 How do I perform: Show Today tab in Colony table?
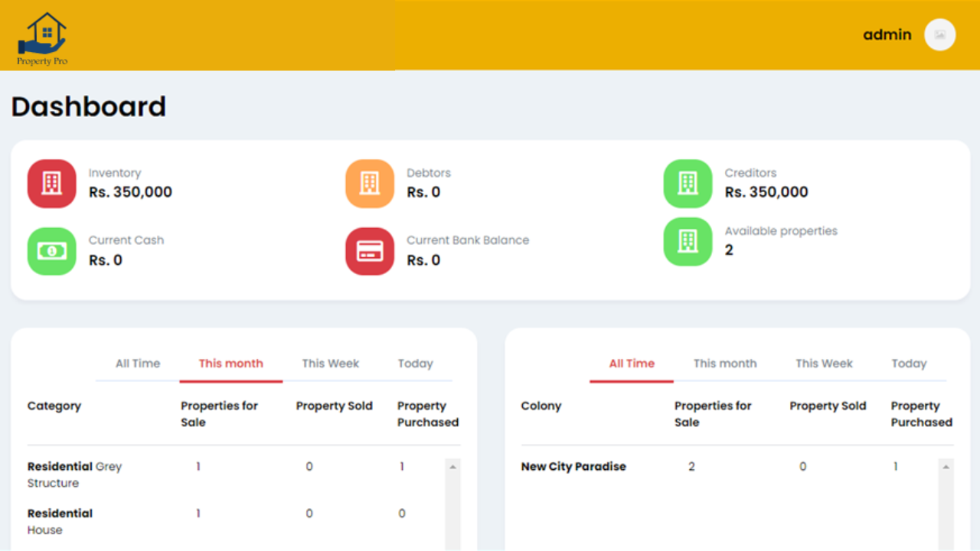pos(909,364)
